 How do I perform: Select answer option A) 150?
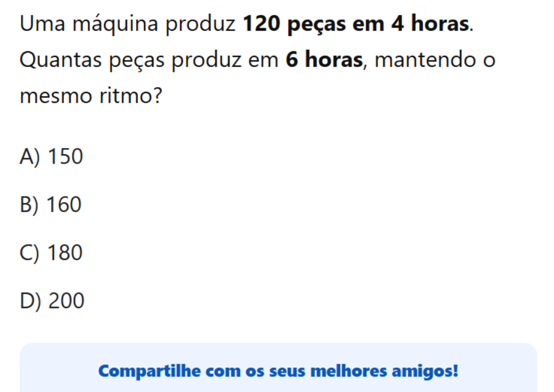51,157
